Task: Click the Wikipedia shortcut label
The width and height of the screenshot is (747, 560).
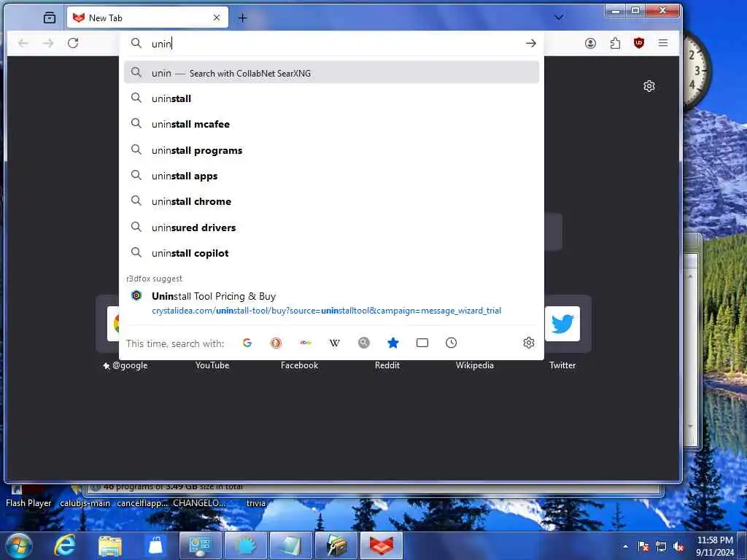Action: [x=474, y=365]
